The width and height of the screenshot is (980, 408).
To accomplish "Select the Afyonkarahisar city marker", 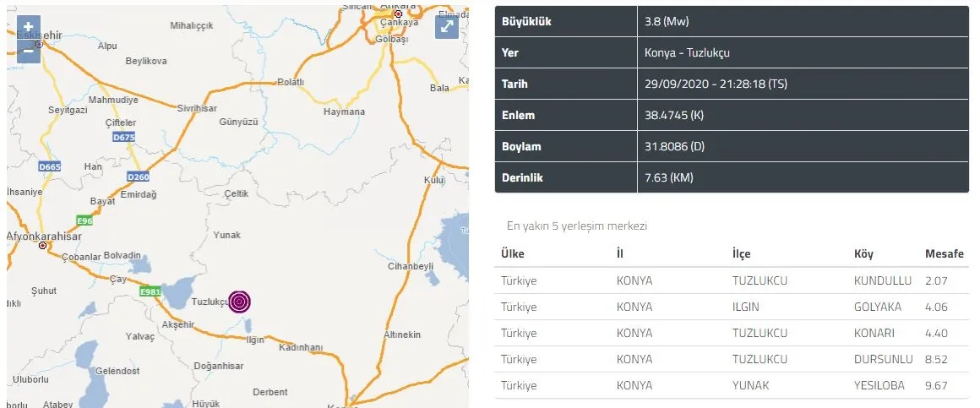I will 43,246.
